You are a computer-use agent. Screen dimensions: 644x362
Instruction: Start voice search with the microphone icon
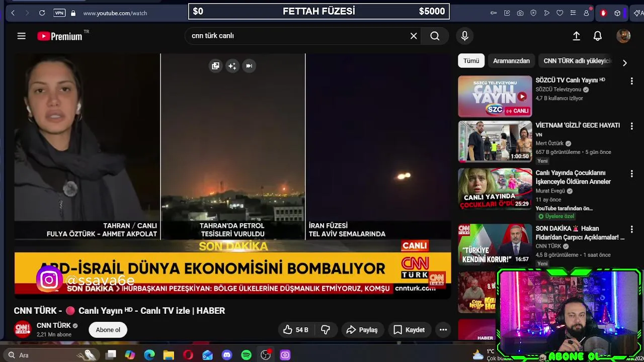[464, 36]
